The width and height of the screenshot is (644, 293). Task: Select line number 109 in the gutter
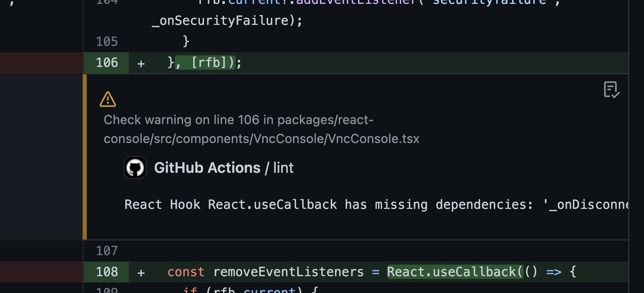pyautogui.click(x=106, y=291)
